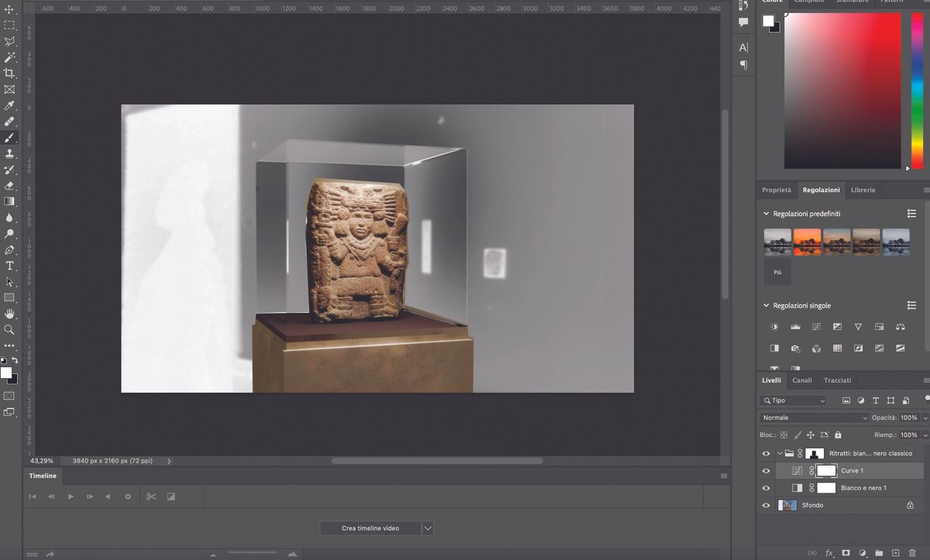Toggle visibility of Curve 1 layer

pos(766,470)
